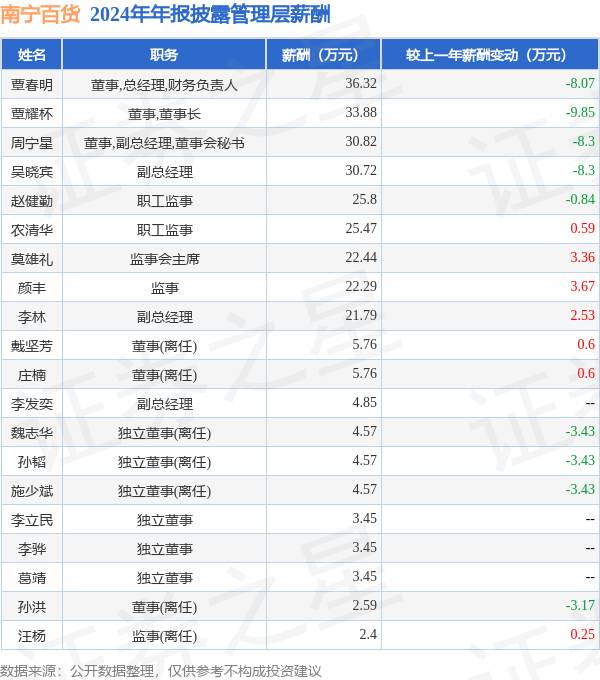The image size is (600, 680).
Task: Click salary value 33.88
Action: pyautogui.click(x=361, y=112)
